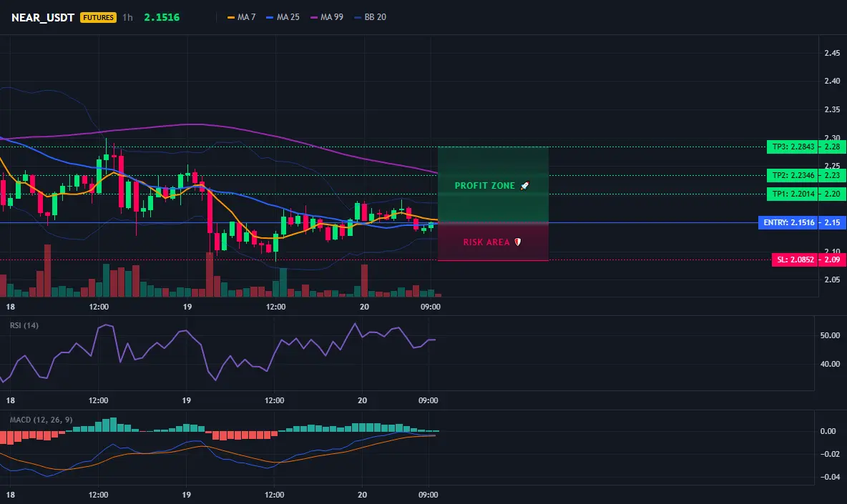Click the TP1: 2.2014 price label
This screenshot has height=504, width=847.
(x=793, y=194)
